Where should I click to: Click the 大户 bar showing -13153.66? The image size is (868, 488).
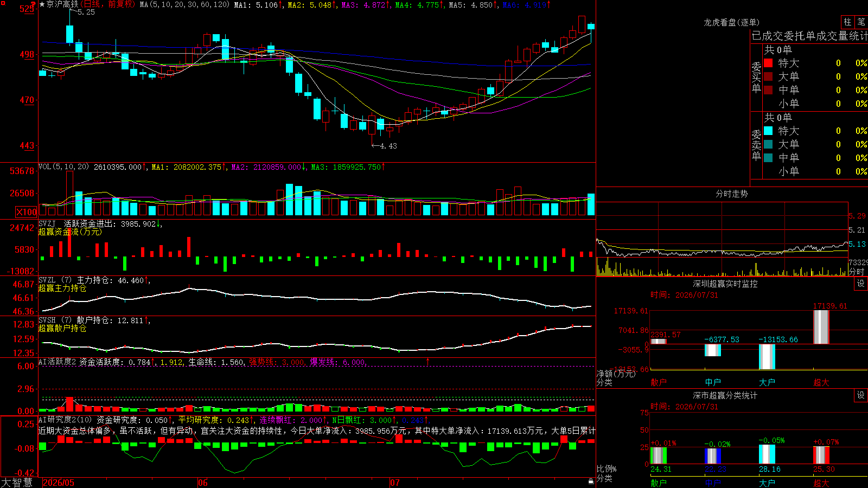(x=767, y=357)
